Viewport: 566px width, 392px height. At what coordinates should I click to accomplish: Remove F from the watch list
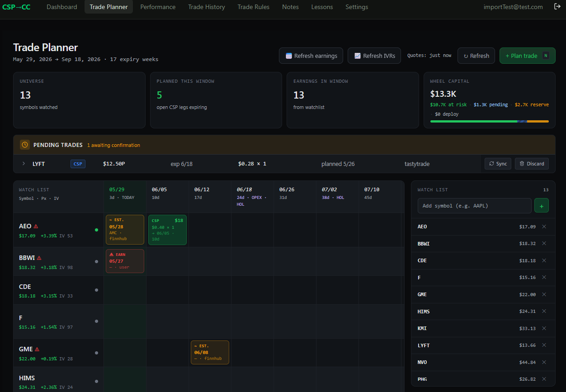coord(544,277)
